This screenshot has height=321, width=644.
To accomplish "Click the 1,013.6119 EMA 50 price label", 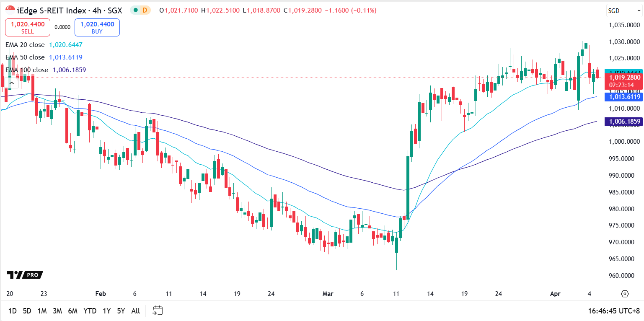I will (x=624, y=97).
